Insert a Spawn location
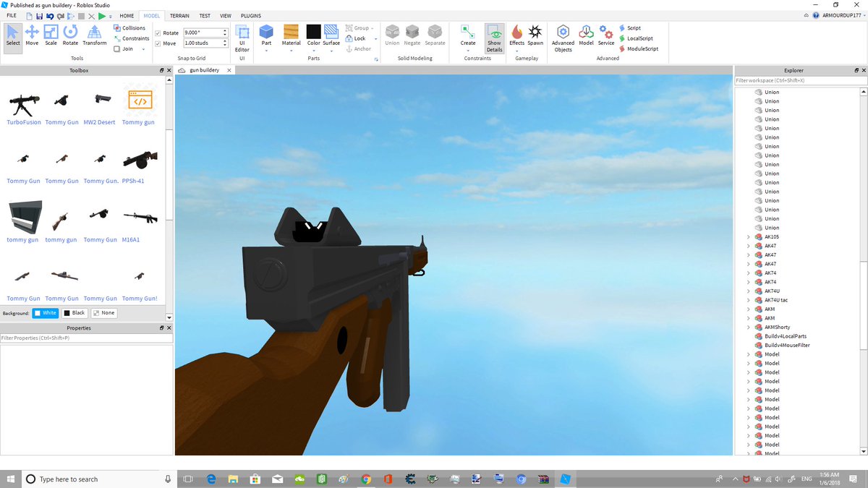 click(x=535, y=35)
